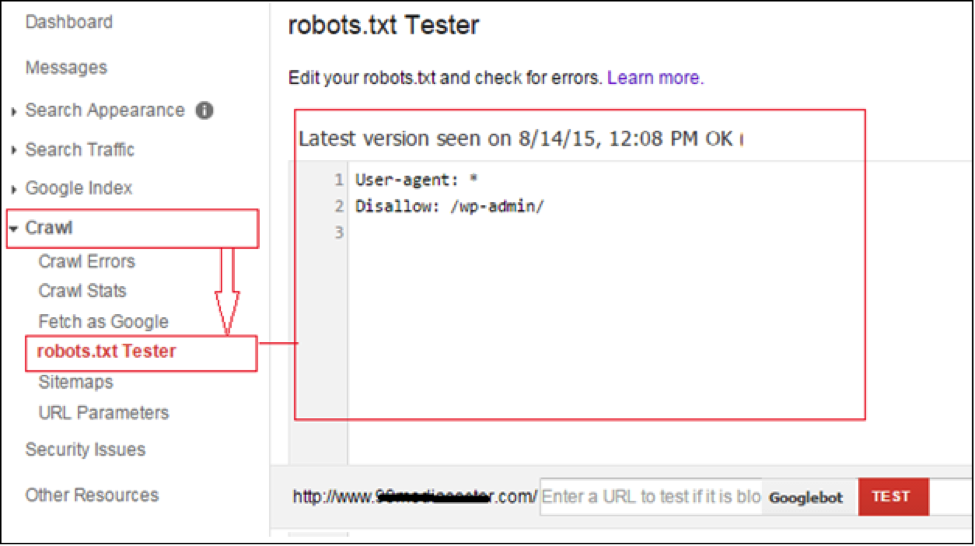Open the Search Traffic section

(x=80, y=150)
